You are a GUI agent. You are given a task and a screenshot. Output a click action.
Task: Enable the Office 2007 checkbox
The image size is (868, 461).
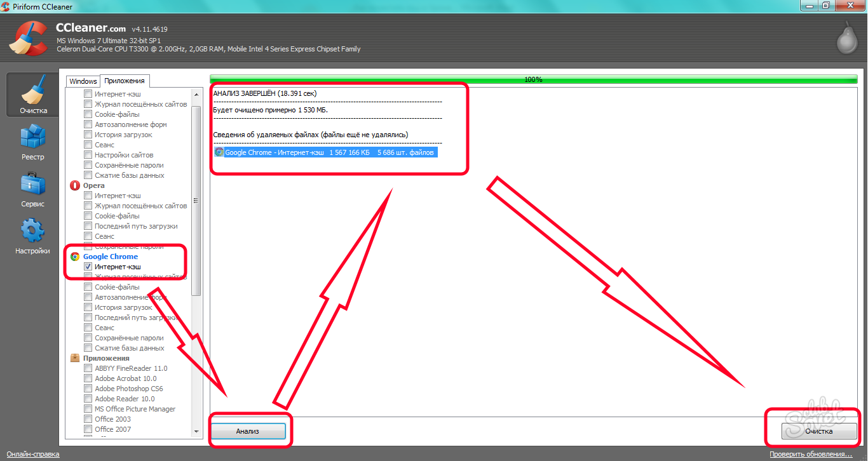(x=88, y=429)
